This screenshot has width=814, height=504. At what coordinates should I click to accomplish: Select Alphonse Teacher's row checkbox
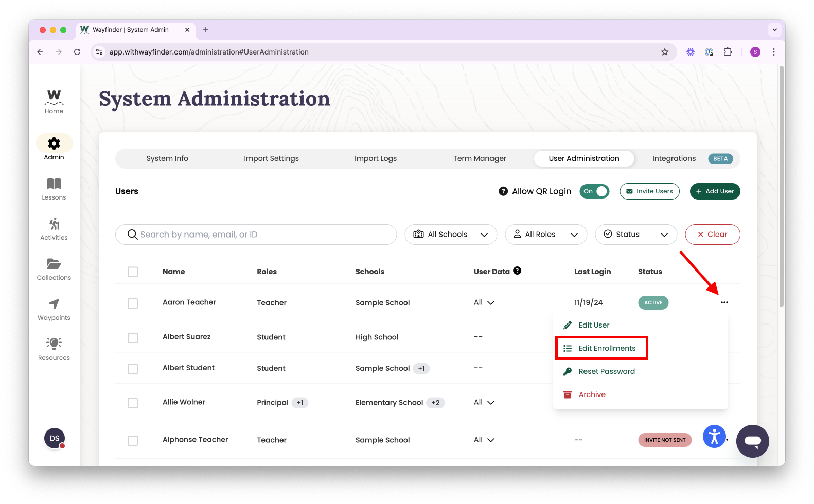click(x=133, y=441)
